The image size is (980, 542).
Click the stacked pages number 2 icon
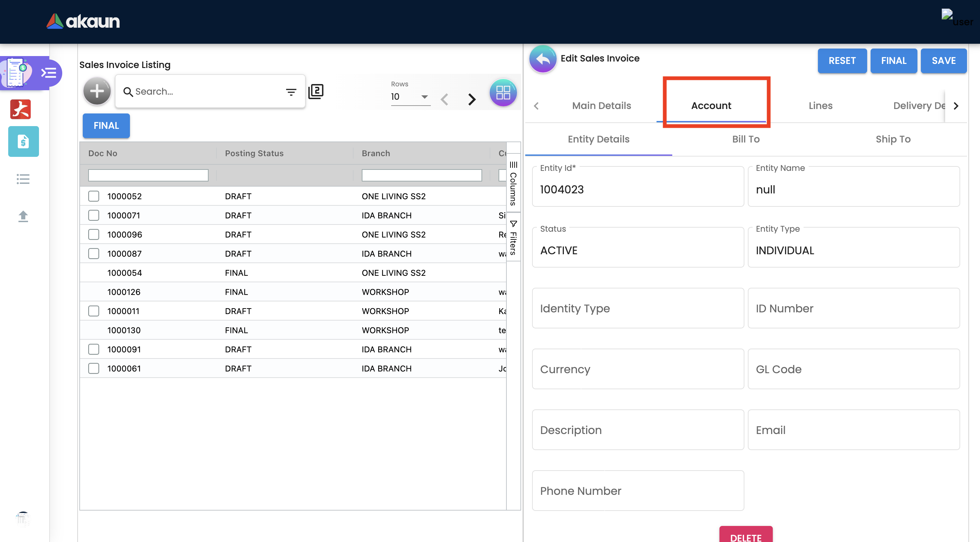tap(316, 92)
